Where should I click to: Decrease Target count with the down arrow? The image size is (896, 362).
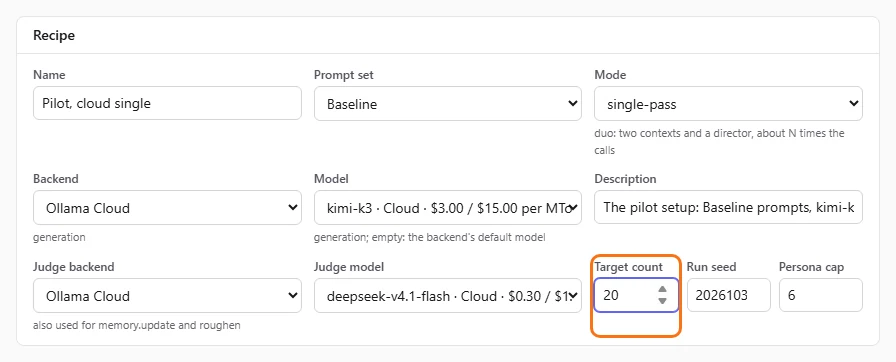[x=662, y=301]
